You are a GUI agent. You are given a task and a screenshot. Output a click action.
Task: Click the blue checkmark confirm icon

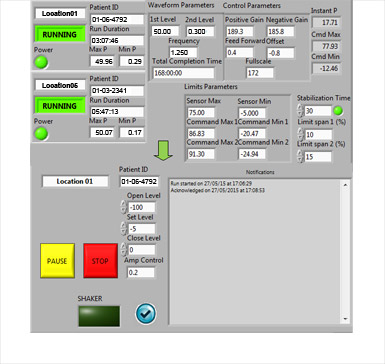pos(146,313)
